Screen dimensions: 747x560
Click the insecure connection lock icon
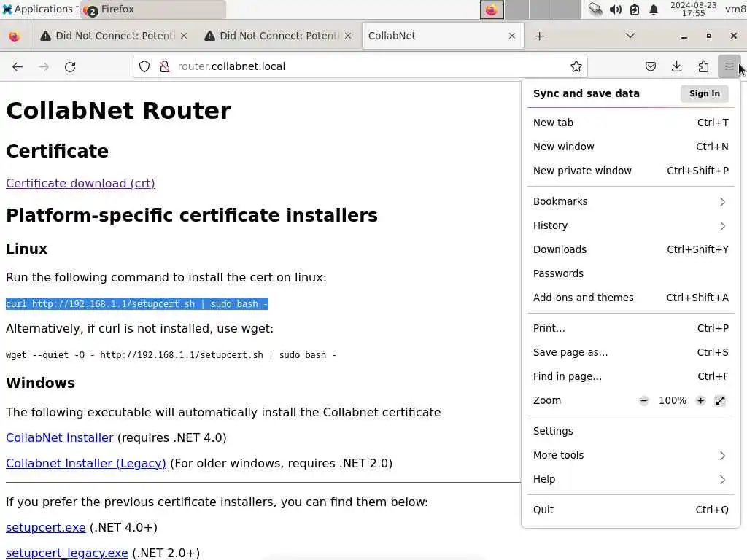pyautogui.click(x=165, y=66)
